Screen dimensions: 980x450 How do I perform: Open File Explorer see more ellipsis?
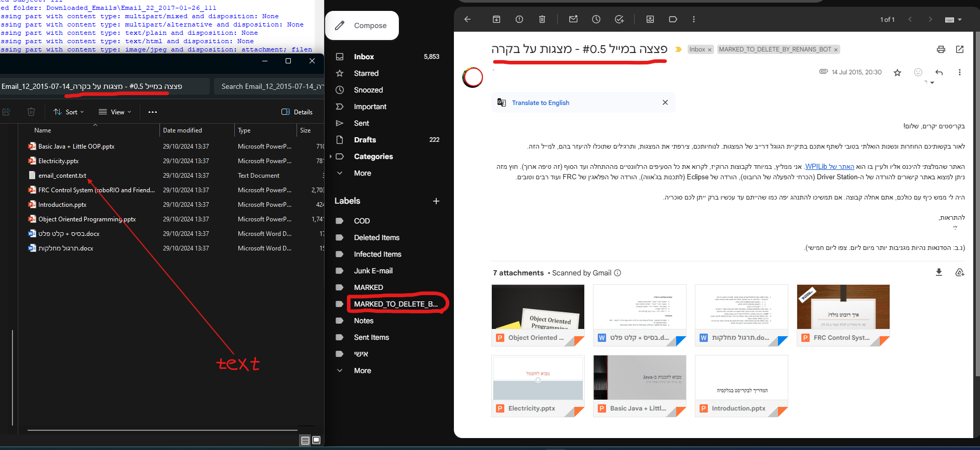[152, 112]
